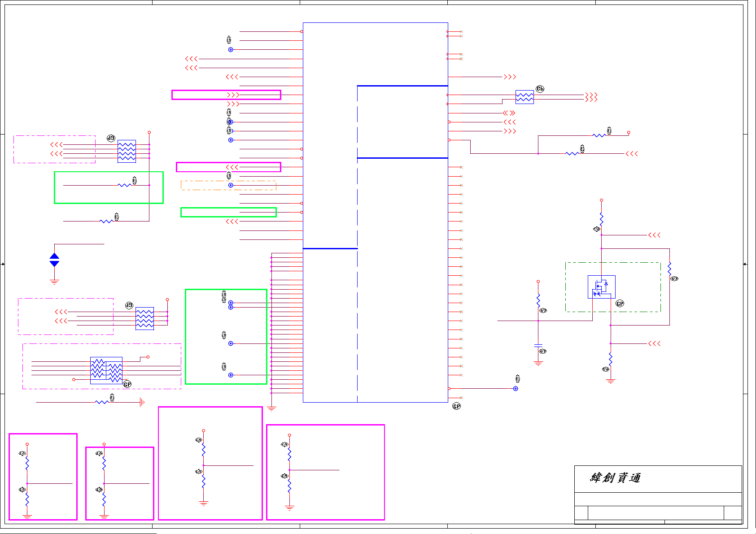This screenshot has height=534, width=756.
Task: Click the ground symbol beneath the capacitor
Action: (538, 363)
